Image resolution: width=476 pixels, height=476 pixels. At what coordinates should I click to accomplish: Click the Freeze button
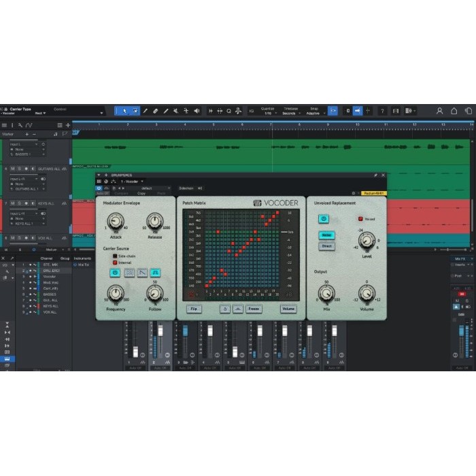coord(254,309)
